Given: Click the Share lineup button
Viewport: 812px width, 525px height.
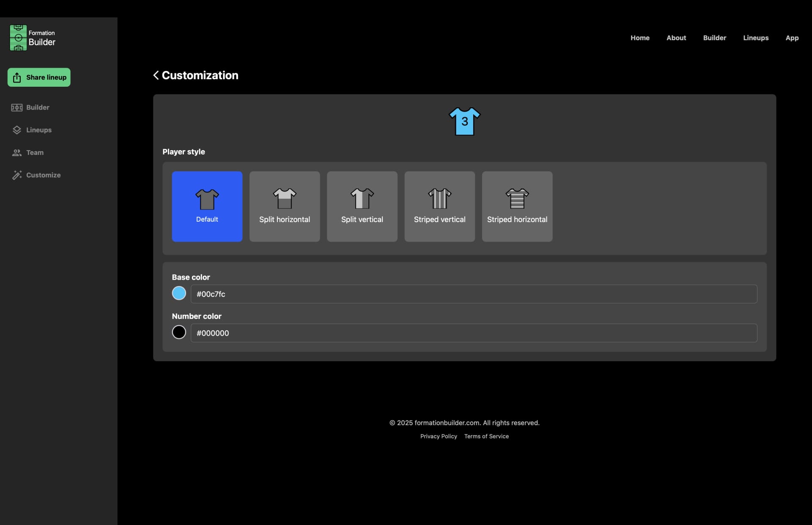Looking at the screenshot, I should pyautogui.click(x=39, y=77).
